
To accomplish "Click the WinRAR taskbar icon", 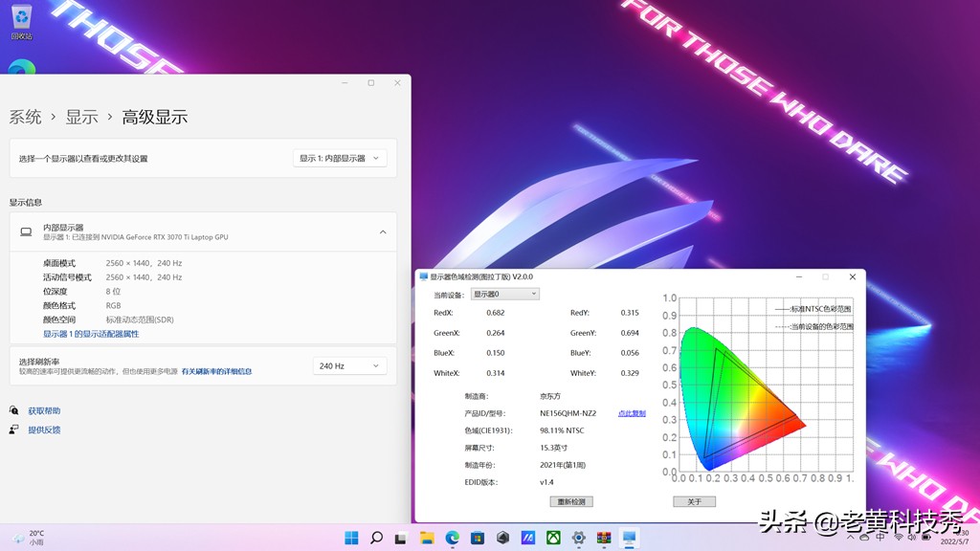I will pyautogui.click(x=604, y=538).
